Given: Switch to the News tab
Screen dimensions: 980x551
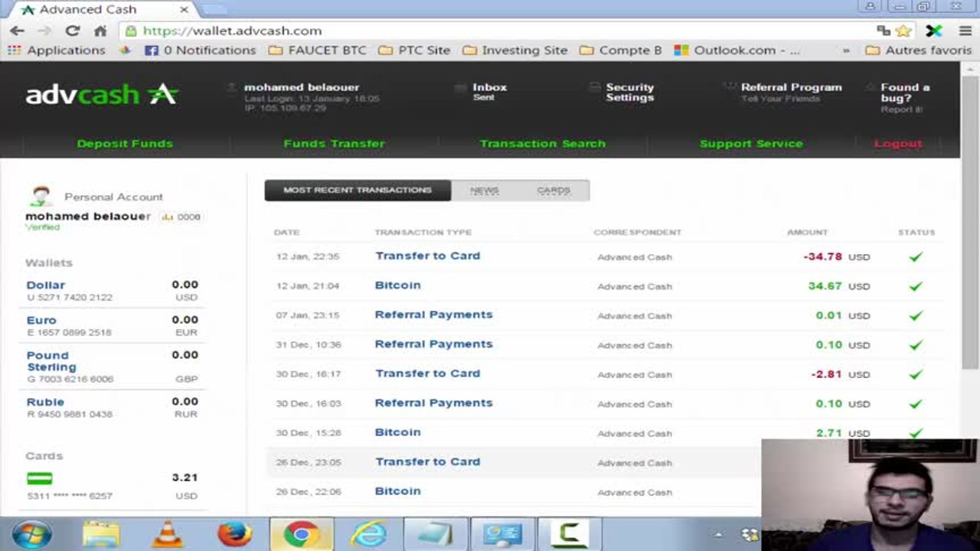Looking at the screenshot, I should point(484,191).
